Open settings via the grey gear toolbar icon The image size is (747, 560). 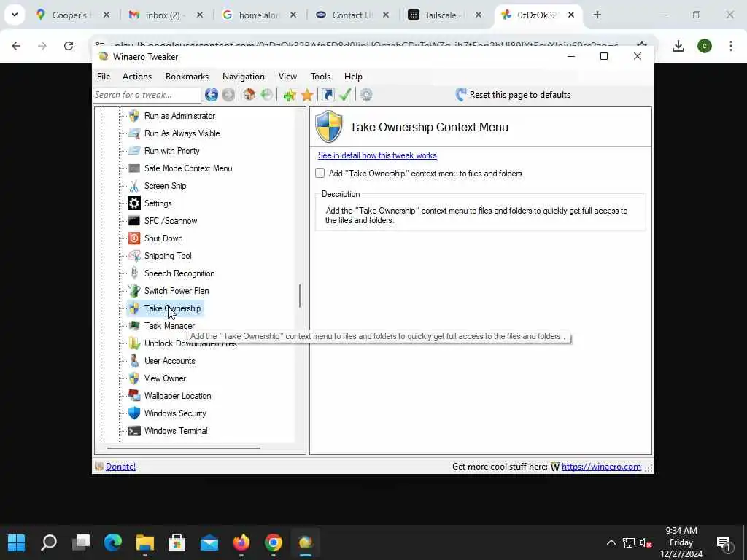[366, 95]
